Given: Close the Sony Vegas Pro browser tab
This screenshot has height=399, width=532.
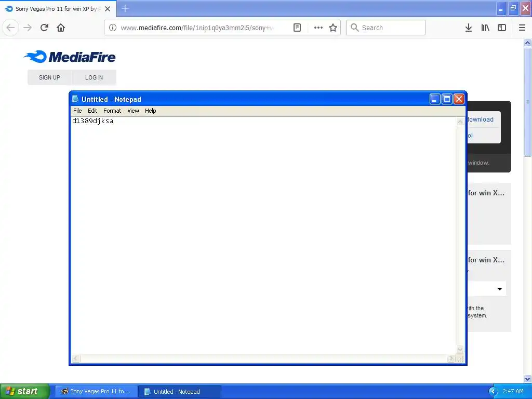Looking at the screenshot, I should (x=108, y=9).
